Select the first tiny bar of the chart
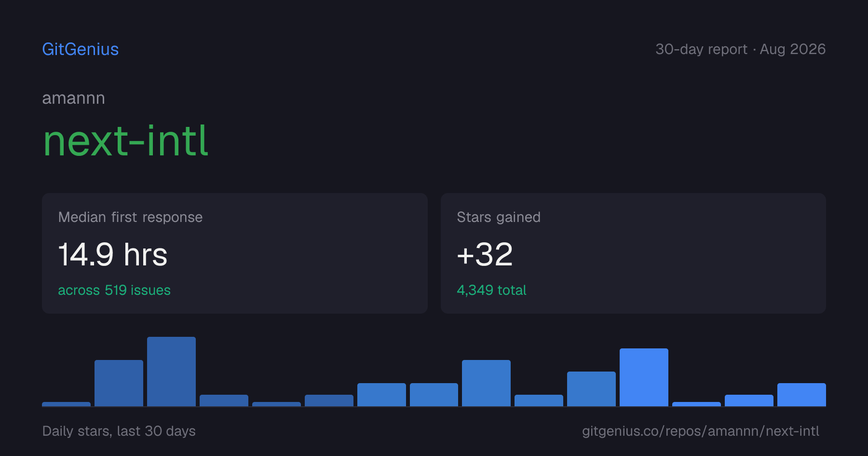Viewport: 868px width, 456px height. (66, 404)
